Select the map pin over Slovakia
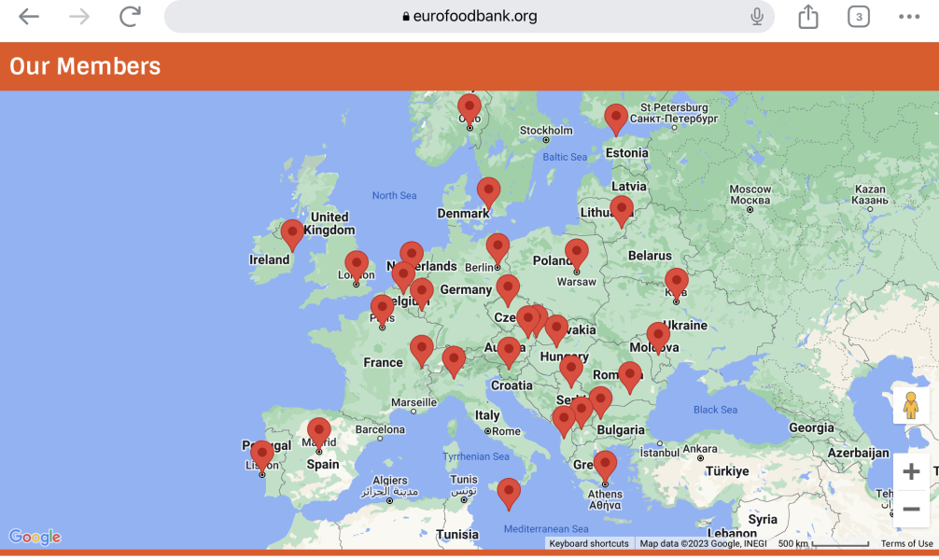Image resolution: width=939 pixels, height=560 pixels. pos(556,330)
